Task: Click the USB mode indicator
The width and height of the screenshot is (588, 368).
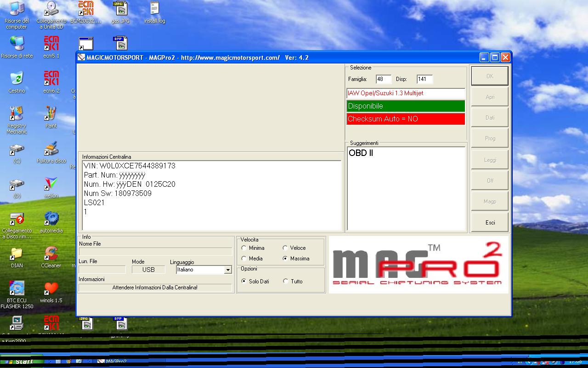Action: [x=148, y=270]
